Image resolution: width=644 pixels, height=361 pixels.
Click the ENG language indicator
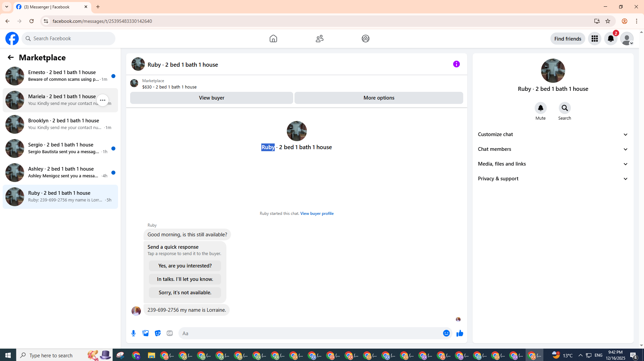pyautogui.click(x=599, y=355)
